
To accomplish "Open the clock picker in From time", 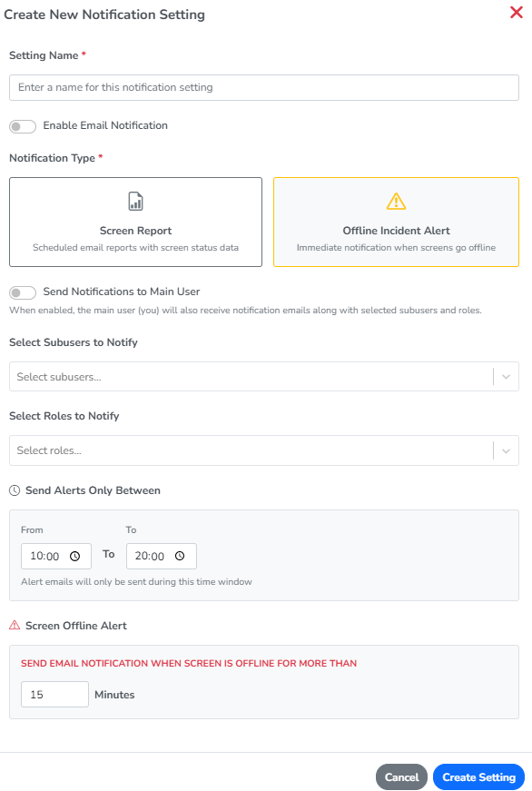I will [74, 556].
